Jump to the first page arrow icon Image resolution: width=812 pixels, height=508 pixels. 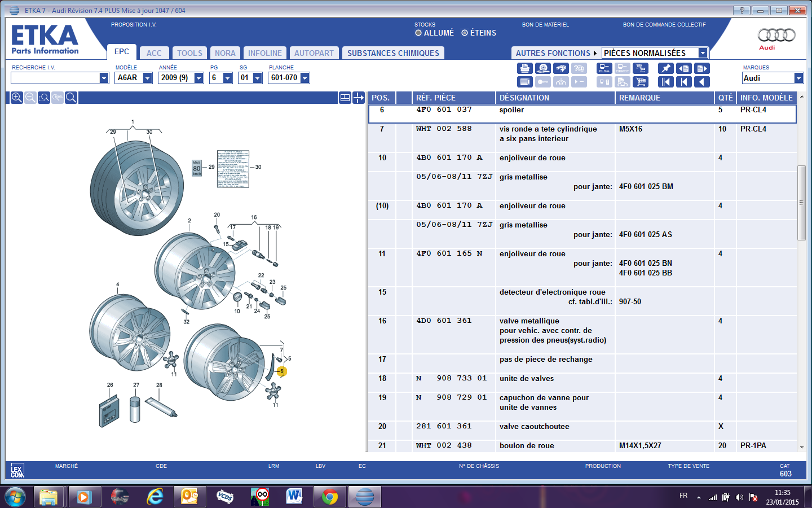tap(665, 82)
